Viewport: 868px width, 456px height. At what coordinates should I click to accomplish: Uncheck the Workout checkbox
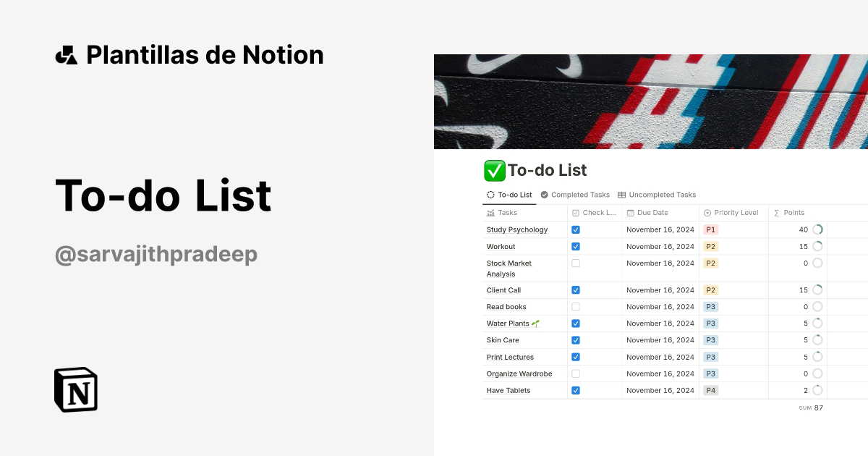tap(575, 246)
